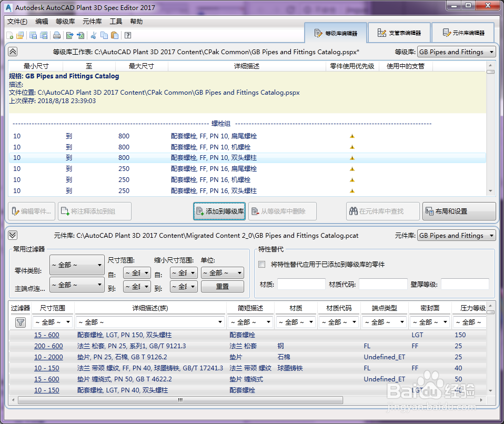Screen dimensions: 504x424
Task: Click the 从等级库中删除 button
Action: 282,211
